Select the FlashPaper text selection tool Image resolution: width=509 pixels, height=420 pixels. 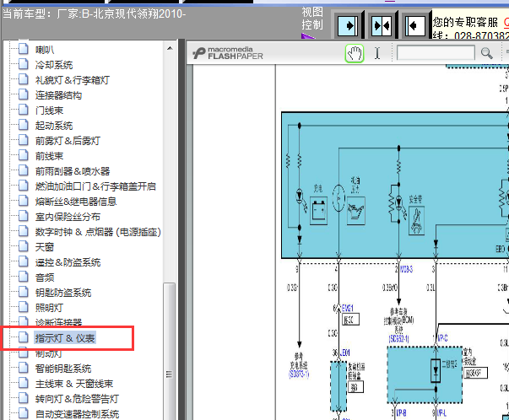pos(376,53)
